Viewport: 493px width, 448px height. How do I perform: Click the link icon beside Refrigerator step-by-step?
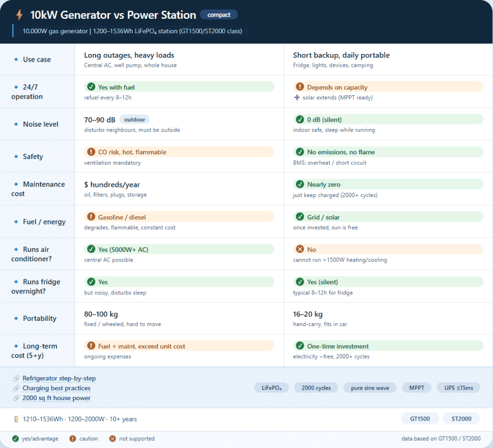pos(16,379)
